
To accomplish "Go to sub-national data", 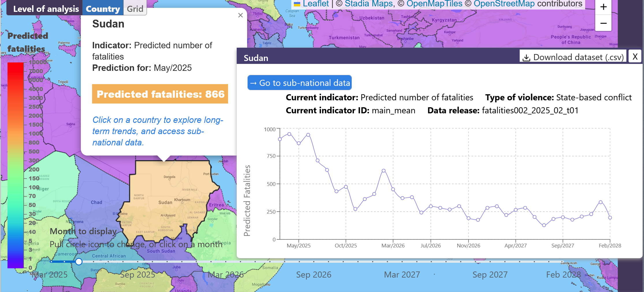I will [x=300, y=83].
